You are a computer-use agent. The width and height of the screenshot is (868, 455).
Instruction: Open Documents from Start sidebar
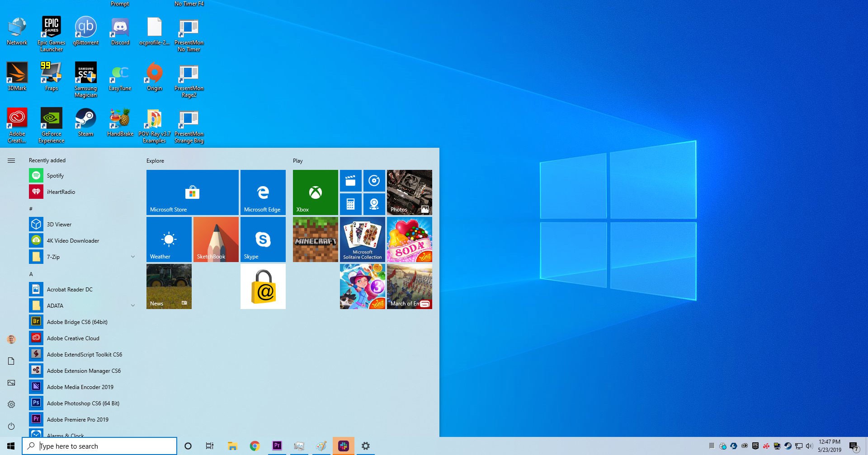point(11,361)
